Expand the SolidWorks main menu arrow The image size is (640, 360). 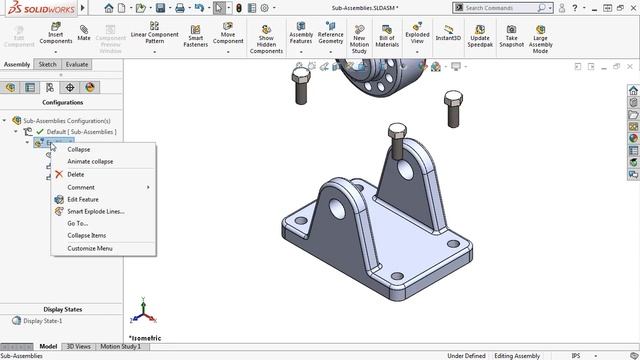pos(83,8)
